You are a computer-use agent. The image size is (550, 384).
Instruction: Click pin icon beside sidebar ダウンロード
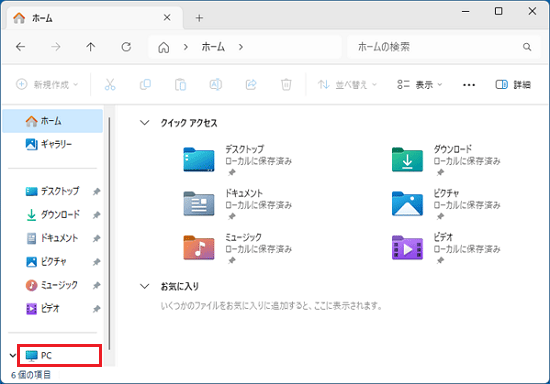(96, 215)
